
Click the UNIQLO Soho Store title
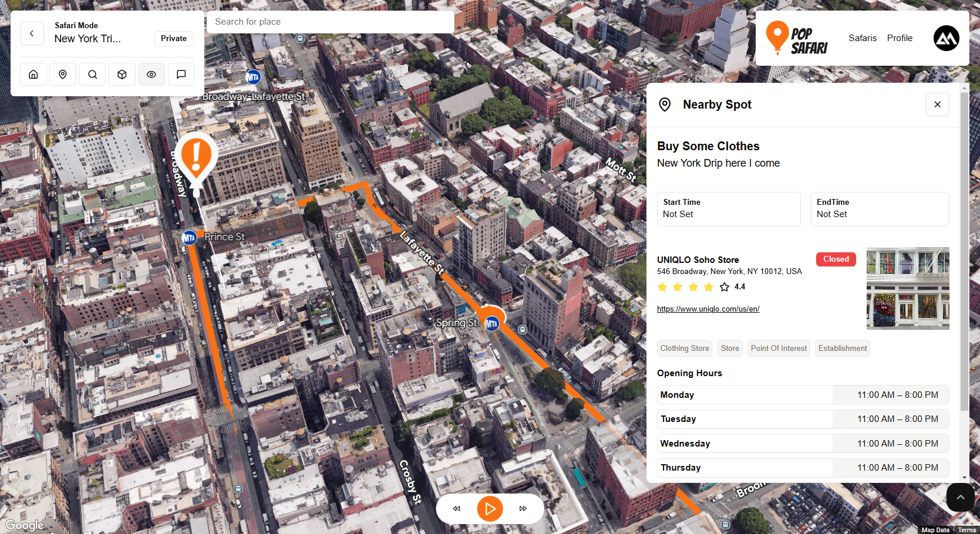coord(698,260)
